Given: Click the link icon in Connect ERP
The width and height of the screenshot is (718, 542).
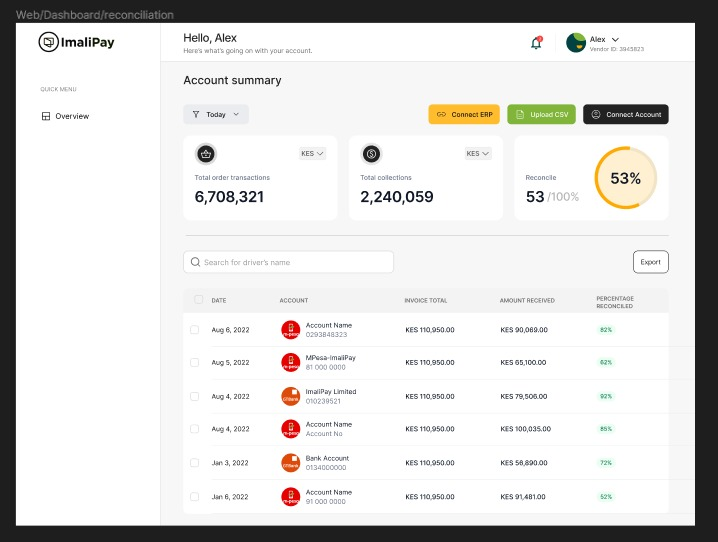Looking at the screenshot, I should coord(441,114).
